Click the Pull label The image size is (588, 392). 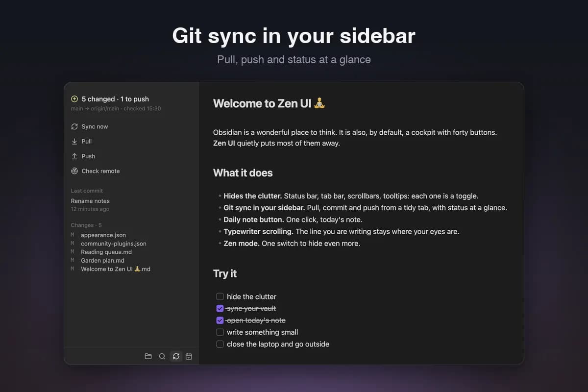click(x=87, y=141)
